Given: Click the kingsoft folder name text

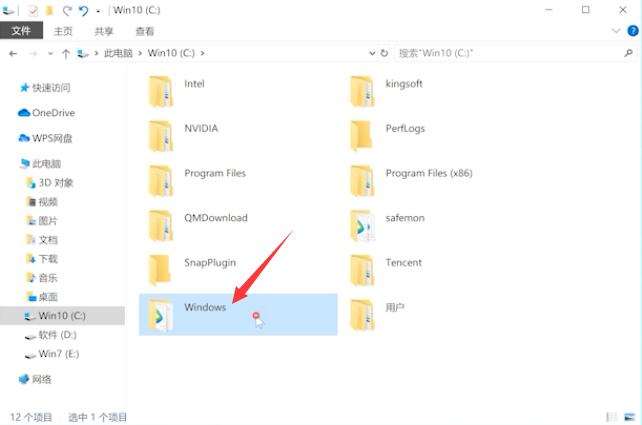Looking at the screenshot, I should pos(404,84).
